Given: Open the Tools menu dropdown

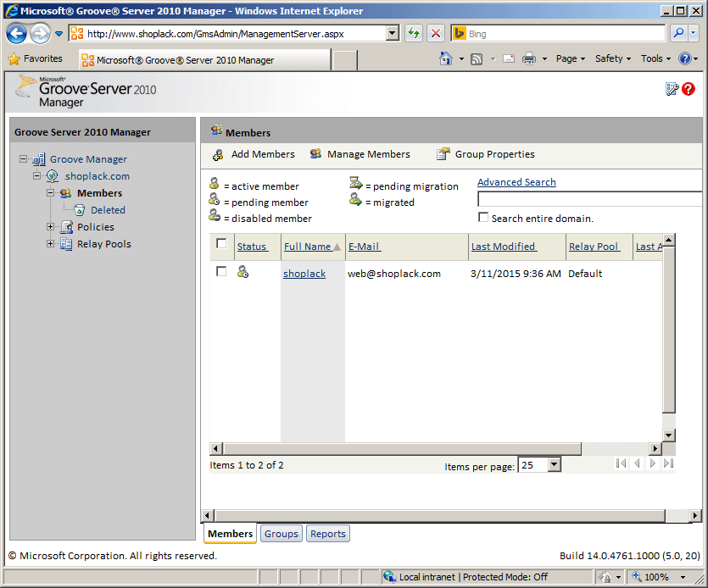Looking at the screenshot, I should click(x=655, y=58).
